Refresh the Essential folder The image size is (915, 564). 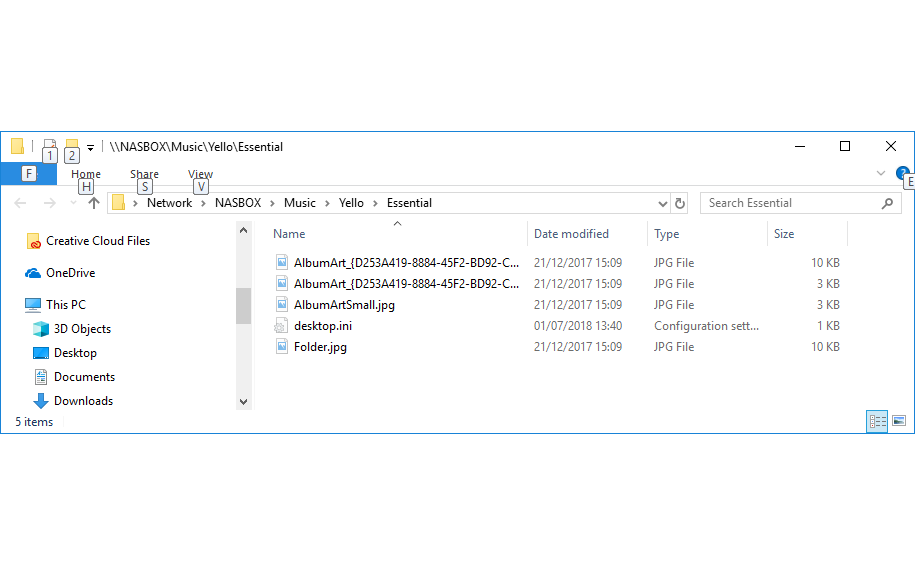point(679,204)
